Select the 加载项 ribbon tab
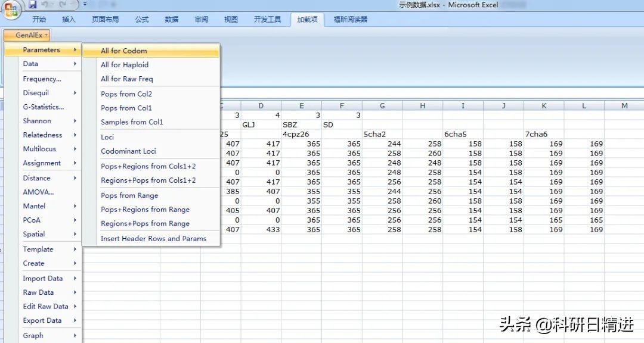The image size is (644, 343). (x=307, y=19)
